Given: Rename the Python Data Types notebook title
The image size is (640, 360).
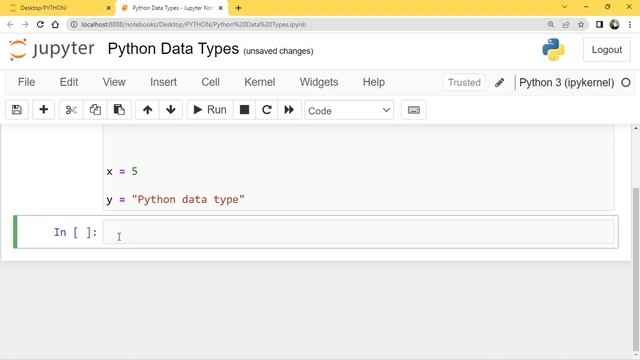Looking at the screenshot, I should pos(173,49).
